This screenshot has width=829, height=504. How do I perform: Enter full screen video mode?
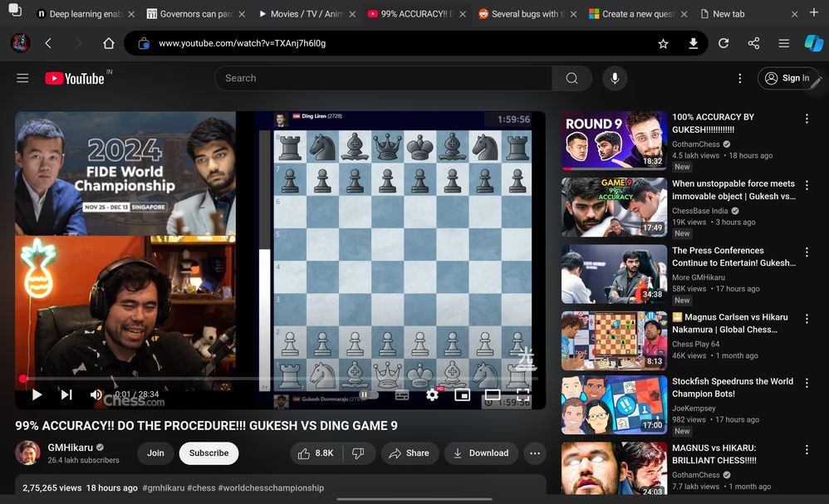tap(522, 394)
